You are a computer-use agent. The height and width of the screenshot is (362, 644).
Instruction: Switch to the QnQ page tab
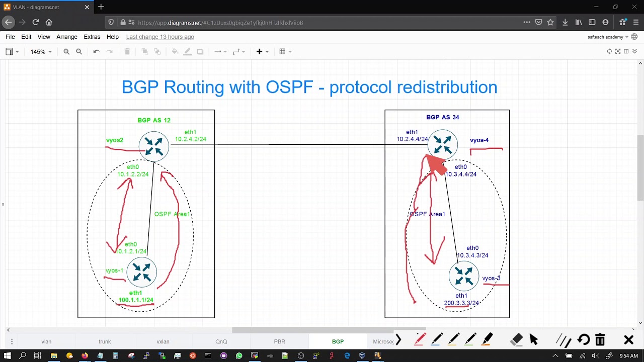coord(221,341)
